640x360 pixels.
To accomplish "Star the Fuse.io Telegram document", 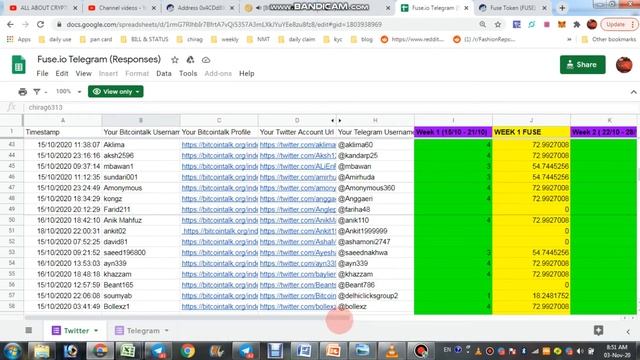I will tap(175, 60).
